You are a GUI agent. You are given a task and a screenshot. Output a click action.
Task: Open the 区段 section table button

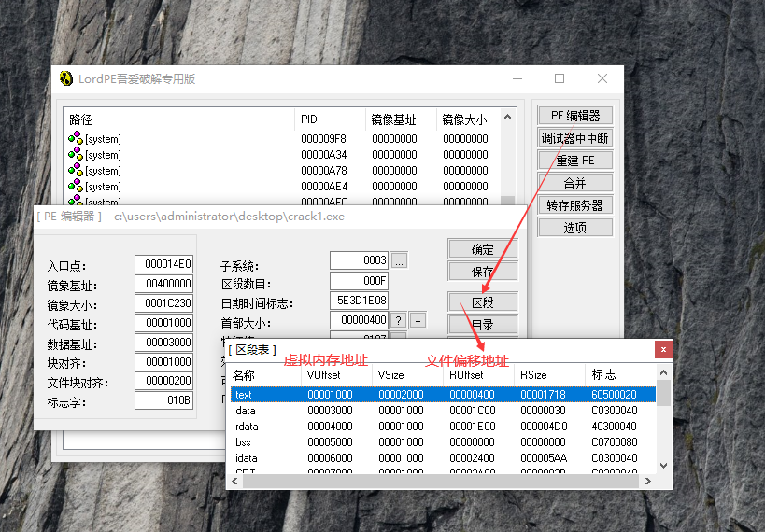(x=483, y=302)
